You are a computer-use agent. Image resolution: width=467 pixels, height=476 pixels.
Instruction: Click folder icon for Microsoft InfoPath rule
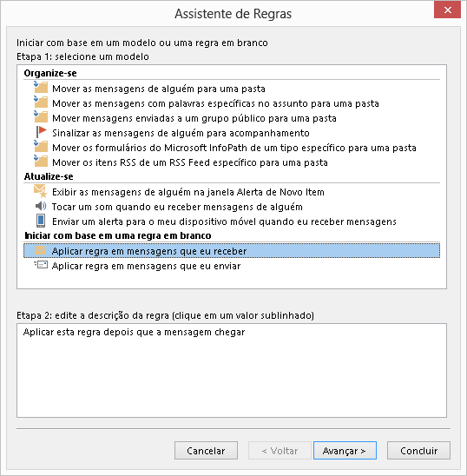[x=41, y=147]
